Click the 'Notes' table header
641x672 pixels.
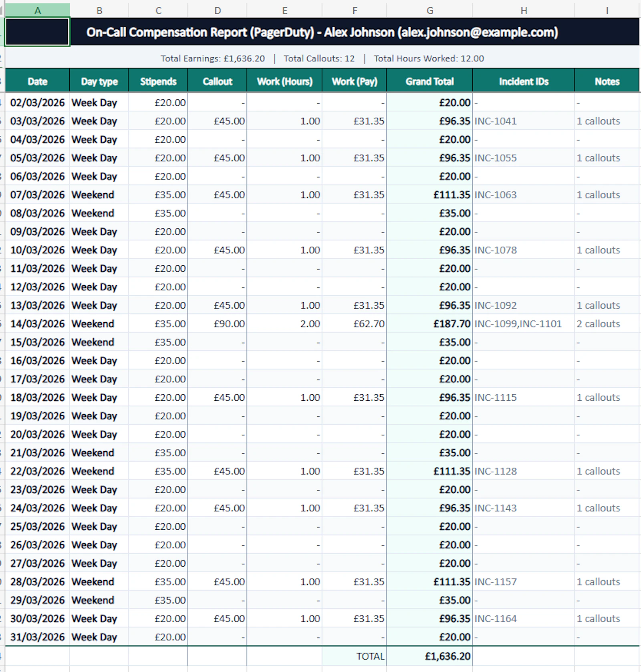tap(607, 81)
